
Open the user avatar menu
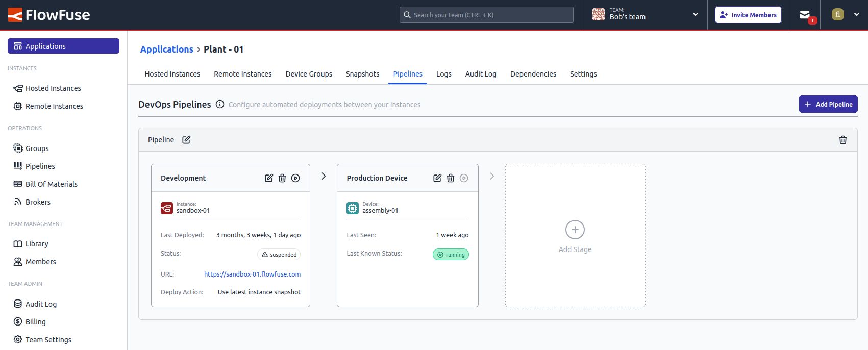point(837,15)
